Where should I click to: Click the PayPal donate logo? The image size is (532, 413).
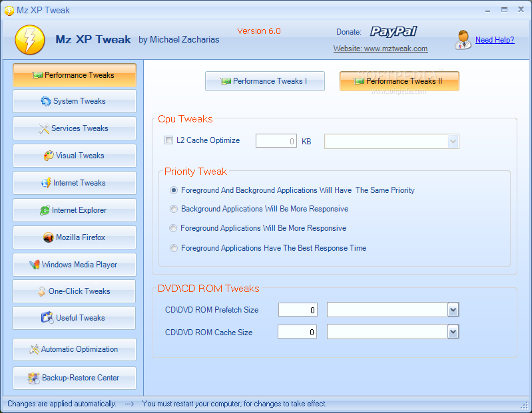tap(394, 31)
